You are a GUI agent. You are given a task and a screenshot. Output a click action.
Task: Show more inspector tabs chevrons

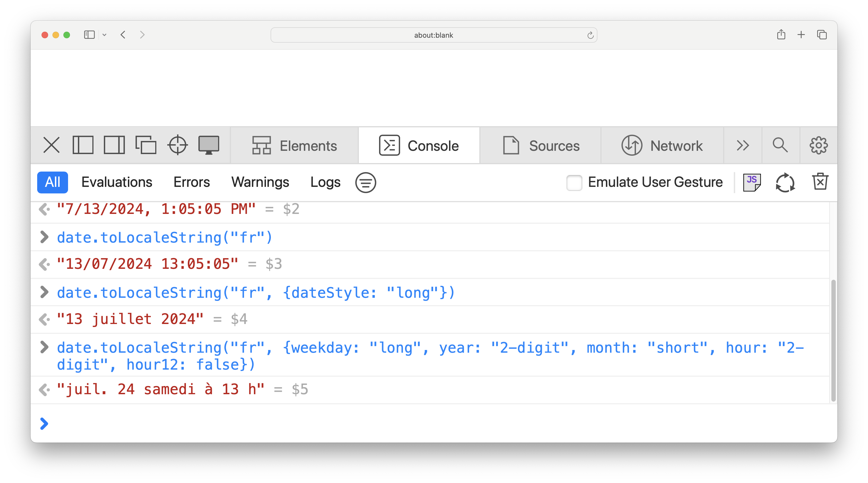click(x=743, y=146)
